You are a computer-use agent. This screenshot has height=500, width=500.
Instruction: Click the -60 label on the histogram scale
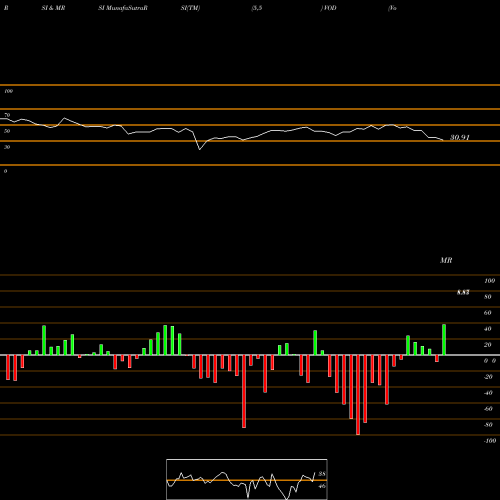click(x=488, y=409)
